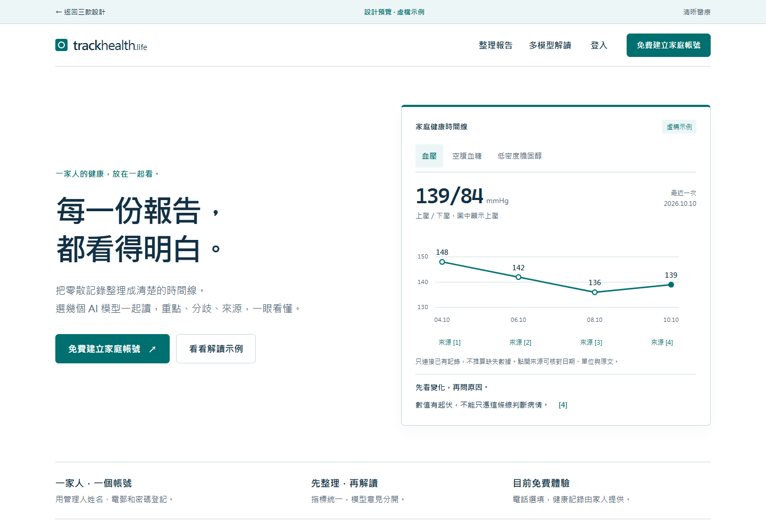Click 設計預覽 · 虛構示例 banner text
Image resolution: width=766 pixels, height=532 pixels.
[x=394, y=12]
